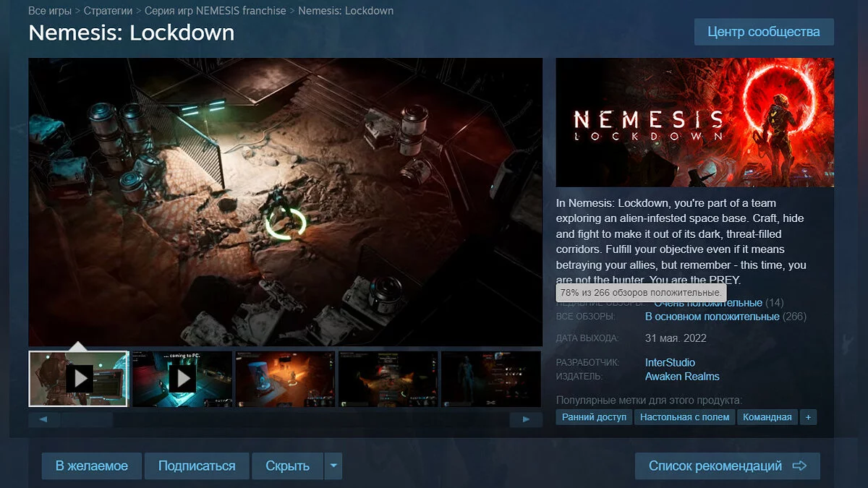Click the release date 31 мая. 2022
The image size is (868, 488).
(x=676, y=338)
